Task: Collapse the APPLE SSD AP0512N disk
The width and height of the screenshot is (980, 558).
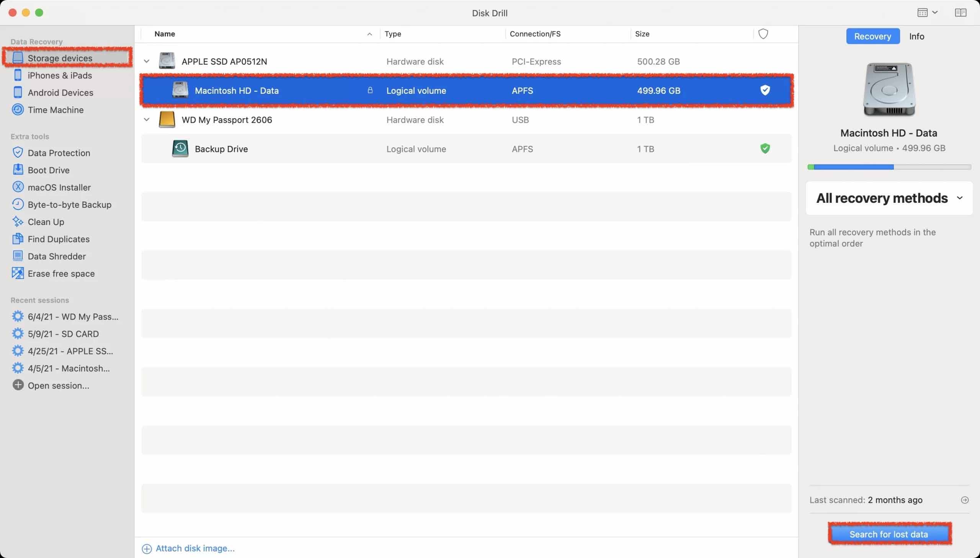Action: (146, 61)
